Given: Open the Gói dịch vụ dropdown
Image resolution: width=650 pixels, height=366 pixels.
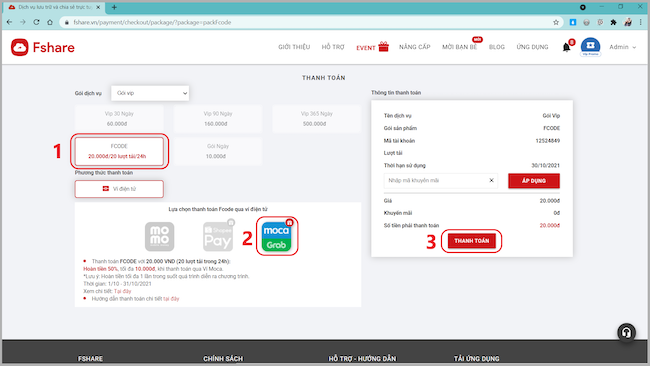Looking at the screenshot, I should click(150, 93).
